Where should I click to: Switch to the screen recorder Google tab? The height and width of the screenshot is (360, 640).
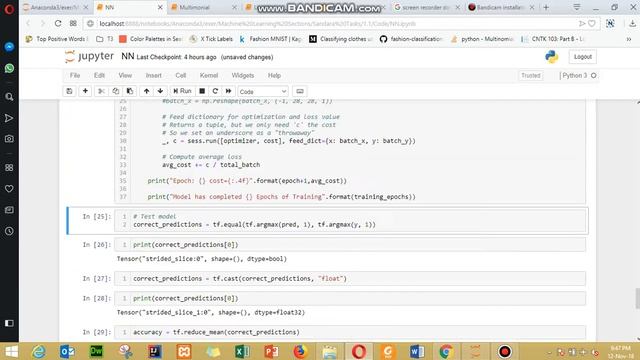tap(426, 7)
